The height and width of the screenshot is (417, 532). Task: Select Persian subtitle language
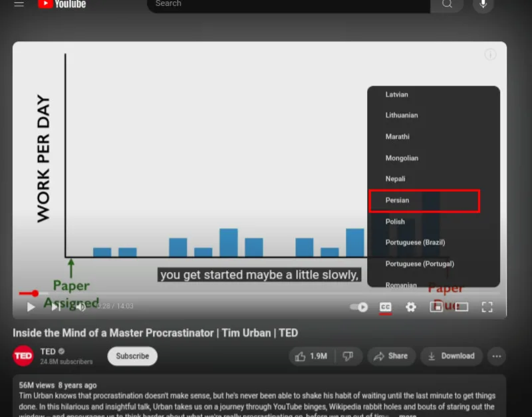(x=424, y=201)
